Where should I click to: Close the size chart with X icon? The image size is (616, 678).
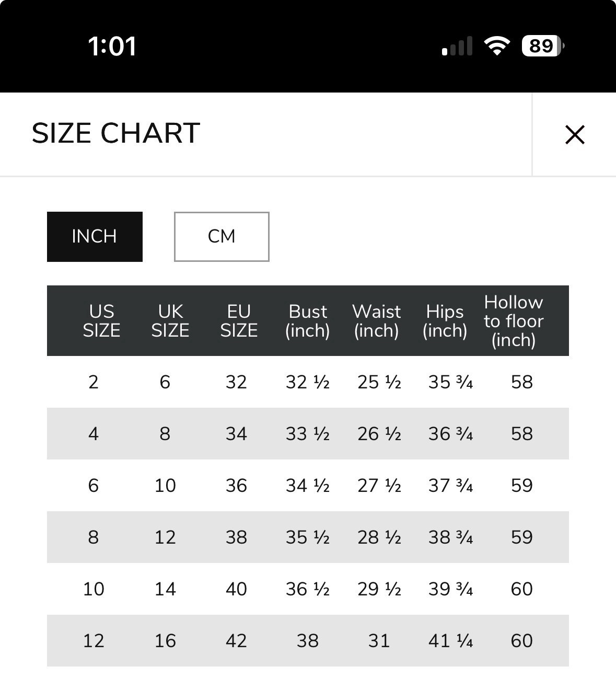tap(575, 134)
